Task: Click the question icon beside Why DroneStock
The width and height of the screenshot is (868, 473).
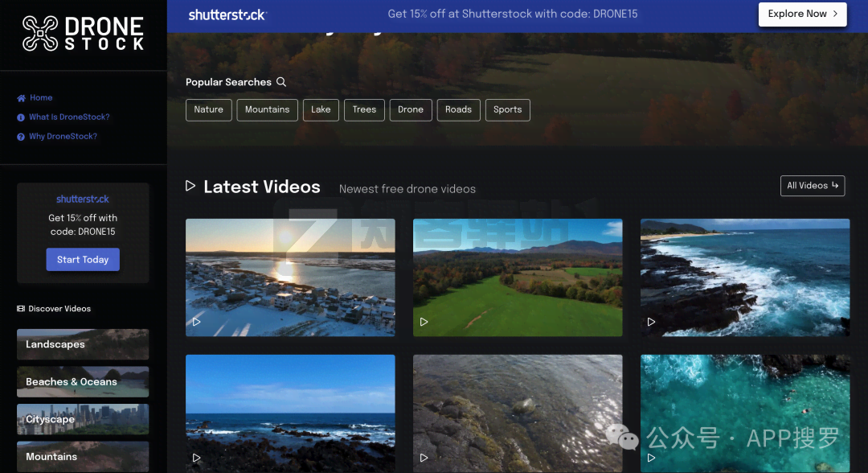Action: click(x=21, y=137)
